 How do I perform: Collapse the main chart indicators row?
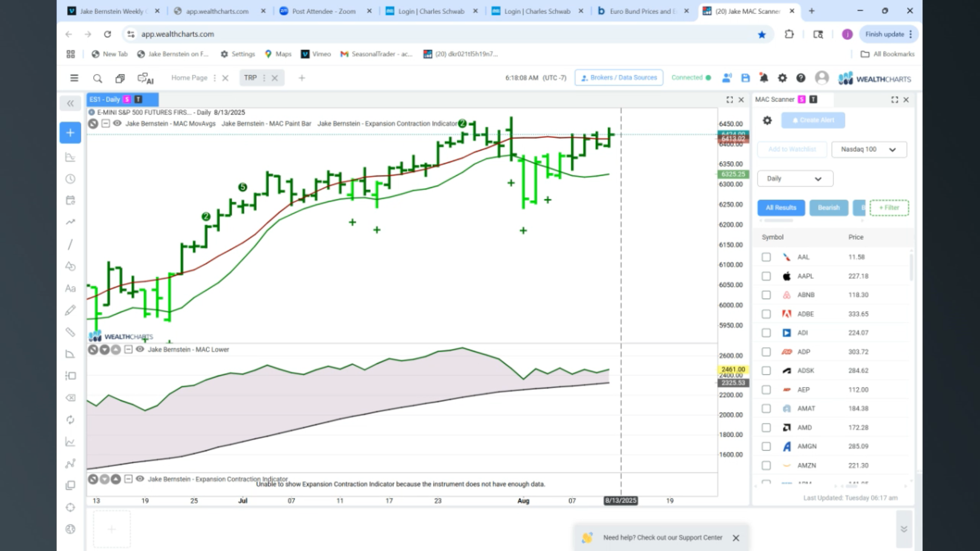coord(105,123)
